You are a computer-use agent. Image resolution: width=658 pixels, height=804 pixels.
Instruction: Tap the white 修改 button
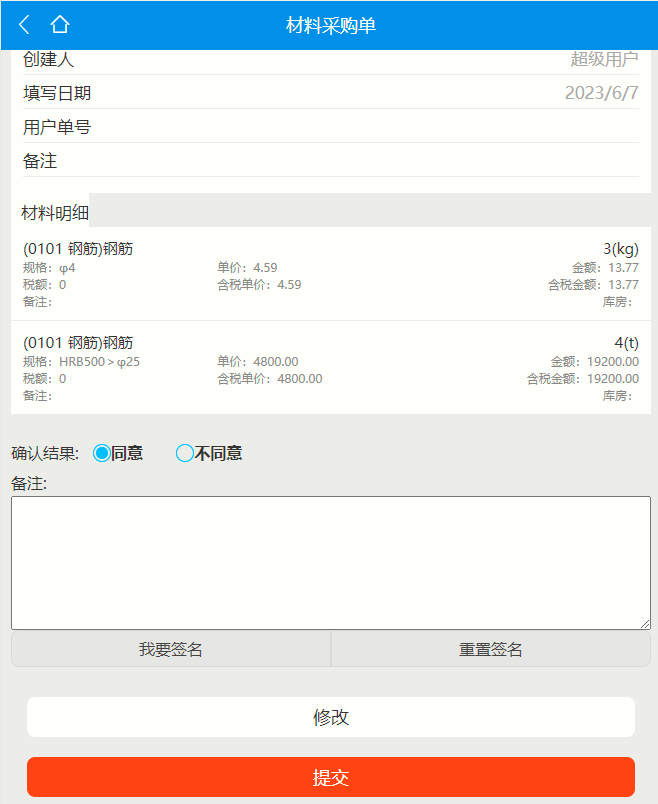(x=330, y=717)
